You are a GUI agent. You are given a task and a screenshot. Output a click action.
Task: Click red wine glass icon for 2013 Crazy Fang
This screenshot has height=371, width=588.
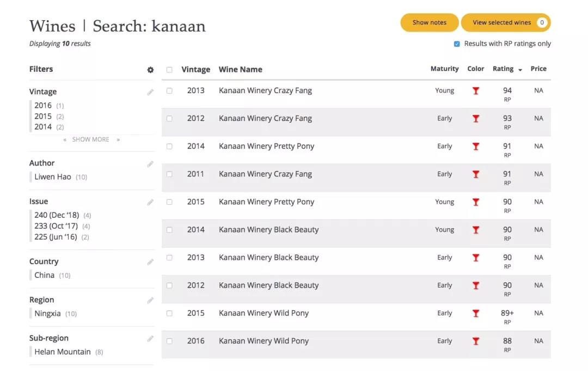click(x=475, y=91)
